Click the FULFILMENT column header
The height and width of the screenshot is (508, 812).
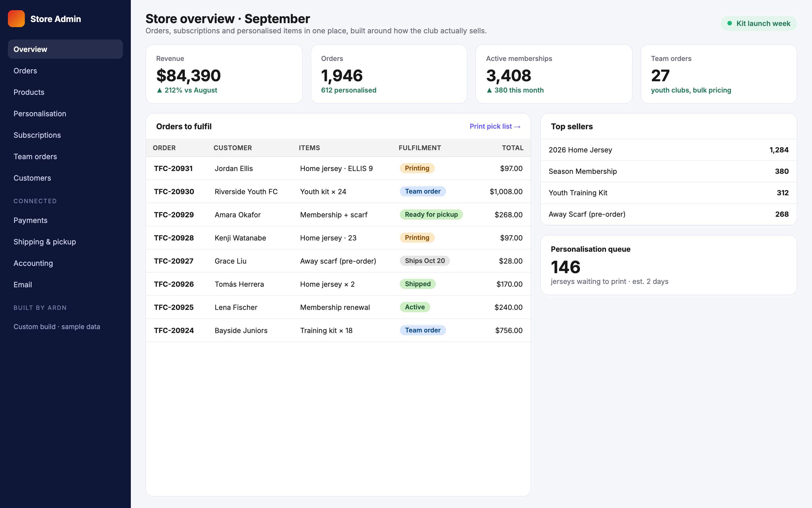tap(420, 148)
